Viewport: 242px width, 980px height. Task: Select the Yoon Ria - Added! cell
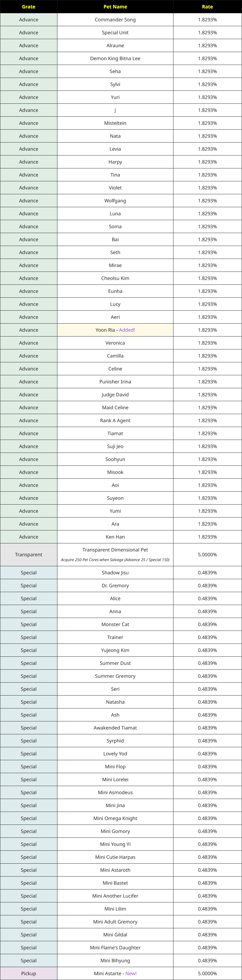[115, 330]
